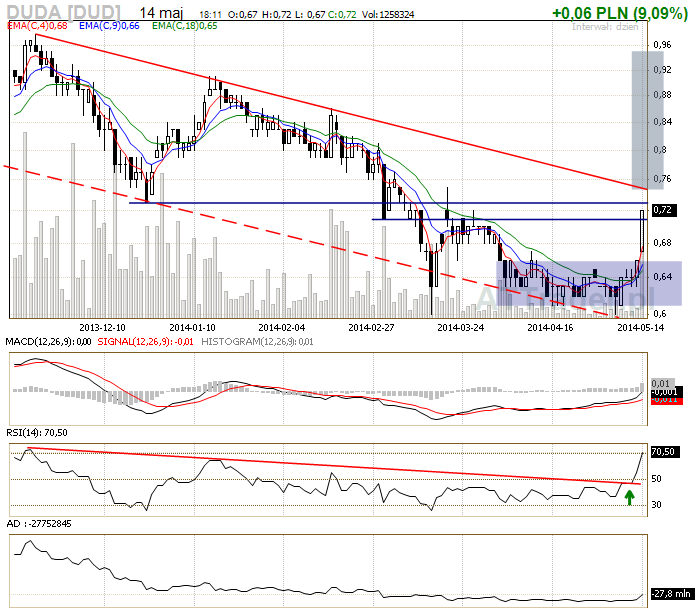Click the RSI(14): 70,50 title
The width and height of the screenshot is (700, 613).
click(37, 433)
